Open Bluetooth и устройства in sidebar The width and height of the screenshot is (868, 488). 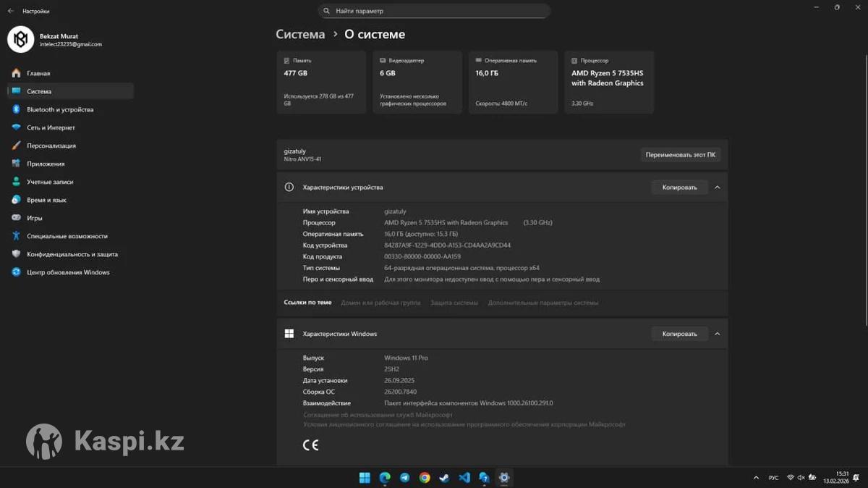tap(60, 109)
